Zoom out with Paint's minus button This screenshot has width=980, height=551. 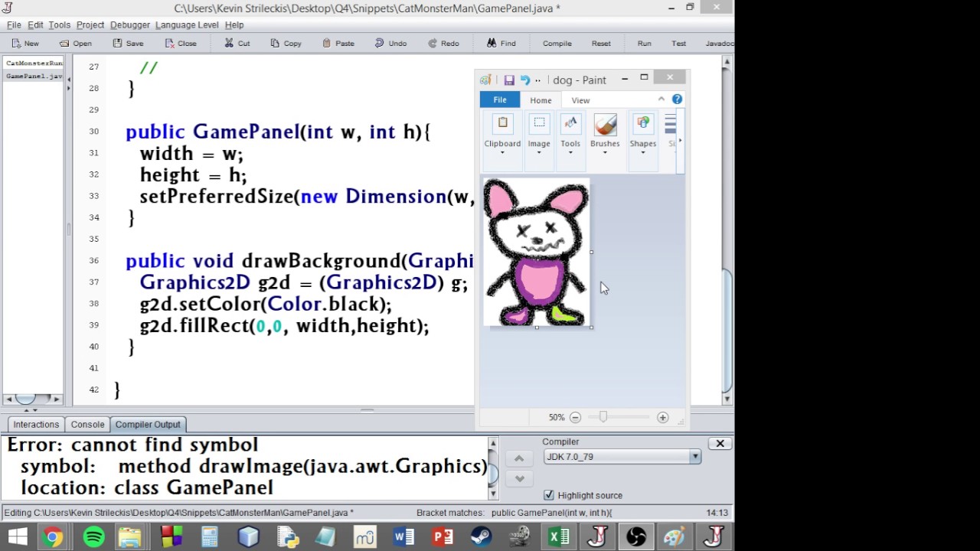[x=575, y=417]
